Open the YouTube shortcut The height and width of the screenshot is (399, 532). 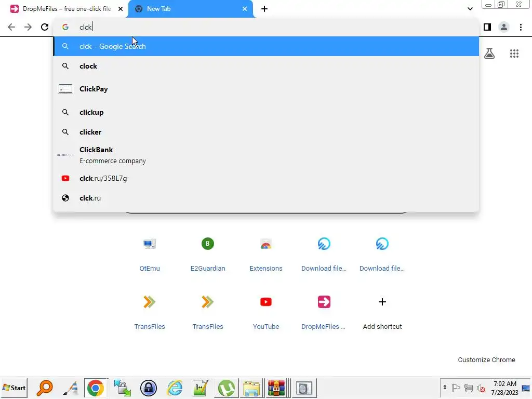click(266, 312)
